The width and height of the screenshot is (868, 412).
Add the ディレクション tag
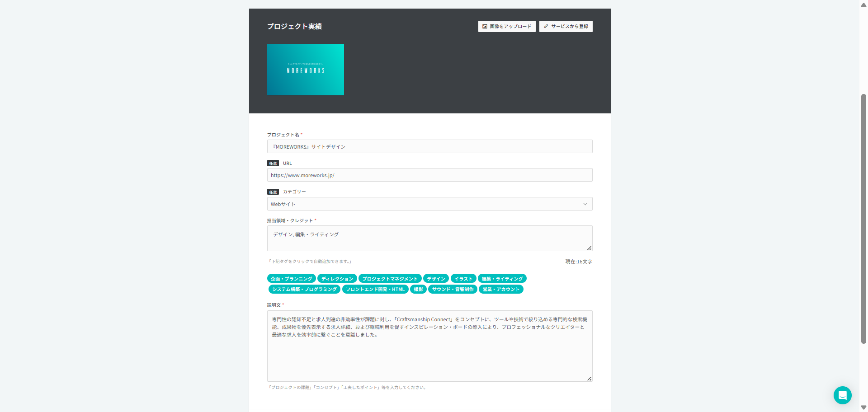[337, 279]
